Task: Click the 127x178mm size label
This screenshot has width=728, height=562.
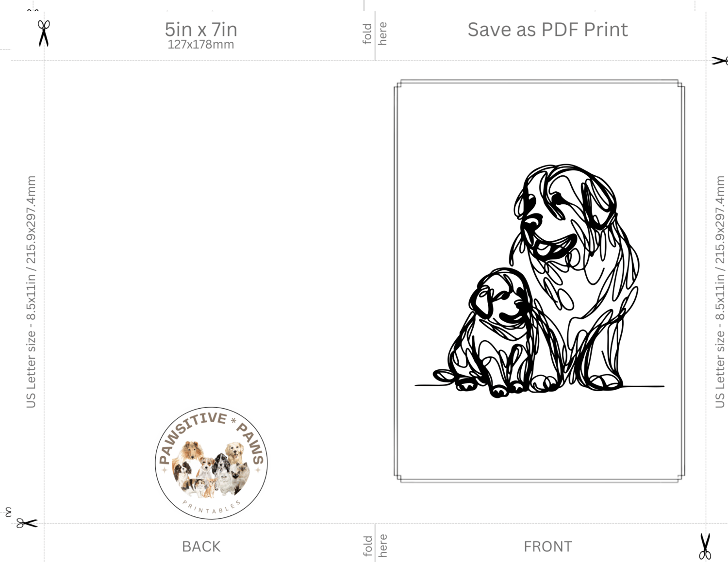Action: pos(201,45)
